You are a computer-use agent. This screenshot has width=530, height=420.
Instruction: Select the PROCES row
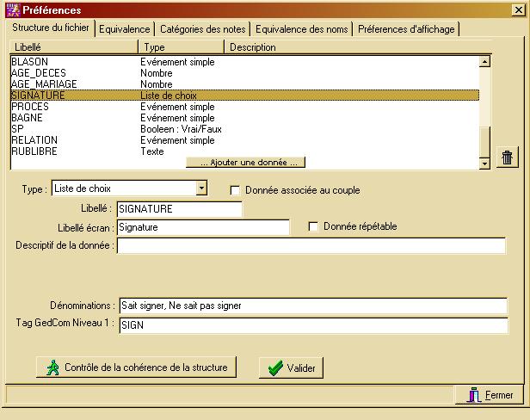pos(244,107)
